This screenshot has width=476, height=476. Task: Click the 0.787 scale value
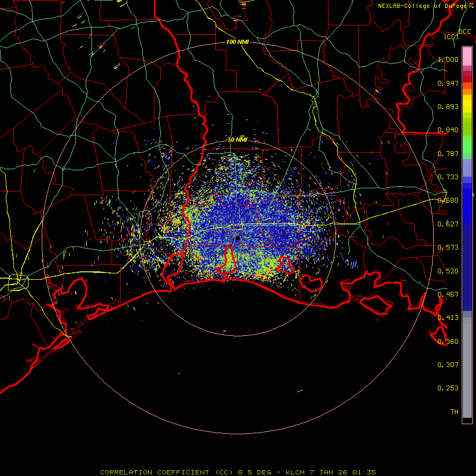(448, 153)
